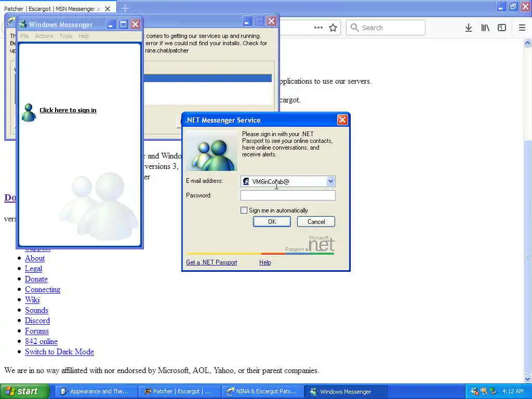
Task: Expand the E-mail address dropdown arrow
Action: click(330, 181)
